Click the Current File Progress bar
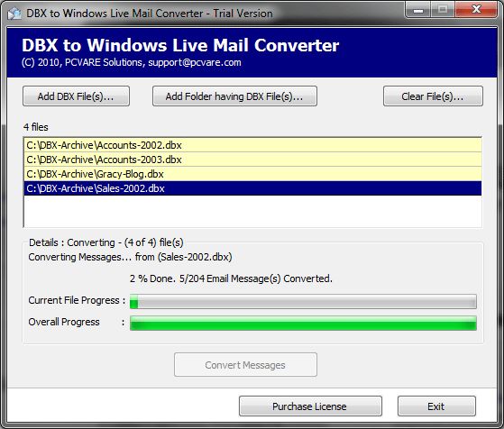This screenshot has width=504, height=429. [x=303, y=301]
